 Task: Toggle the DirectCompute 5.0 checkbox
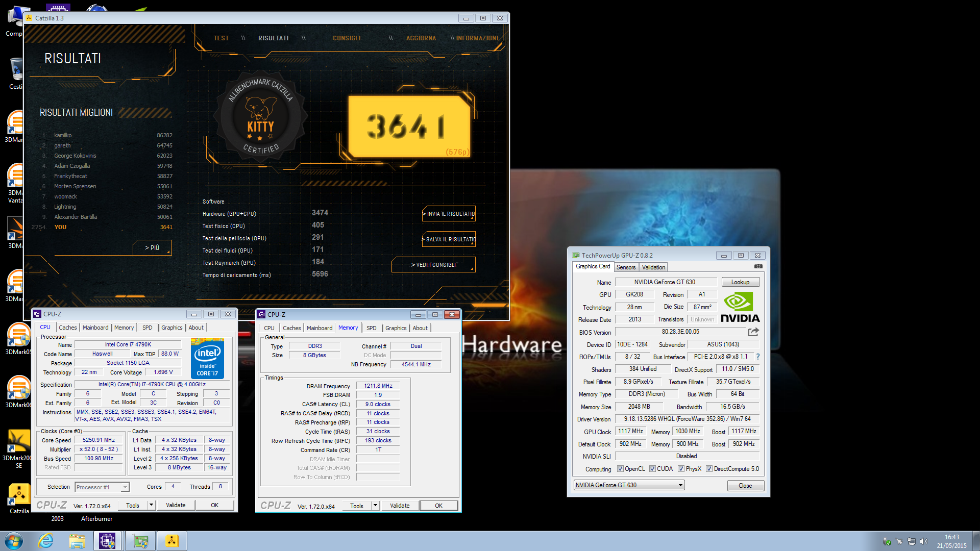[x=709, y=469]
